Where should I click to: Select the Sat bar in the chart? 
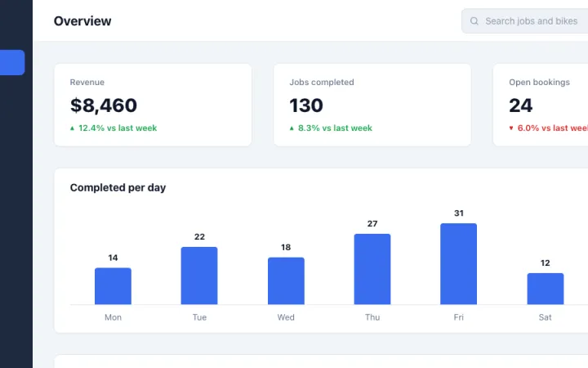[546, 289]
